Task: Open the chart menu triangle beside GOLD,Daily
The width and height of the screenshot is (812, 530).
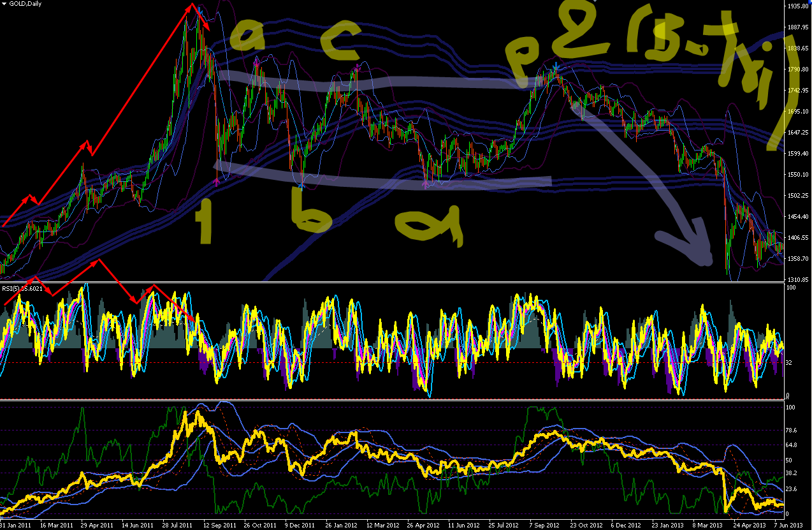Action: point(4,4)
